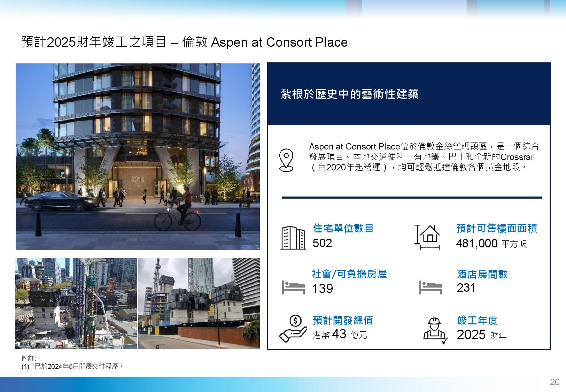Select the label 竣工年度
566x392 pixels.
[477, 320]
